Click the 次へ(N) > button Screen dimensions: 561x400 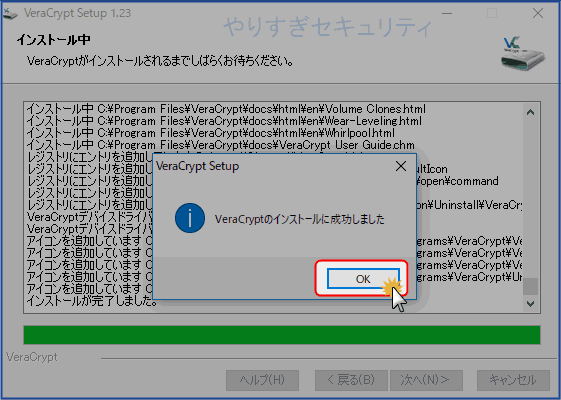point(426,380)
